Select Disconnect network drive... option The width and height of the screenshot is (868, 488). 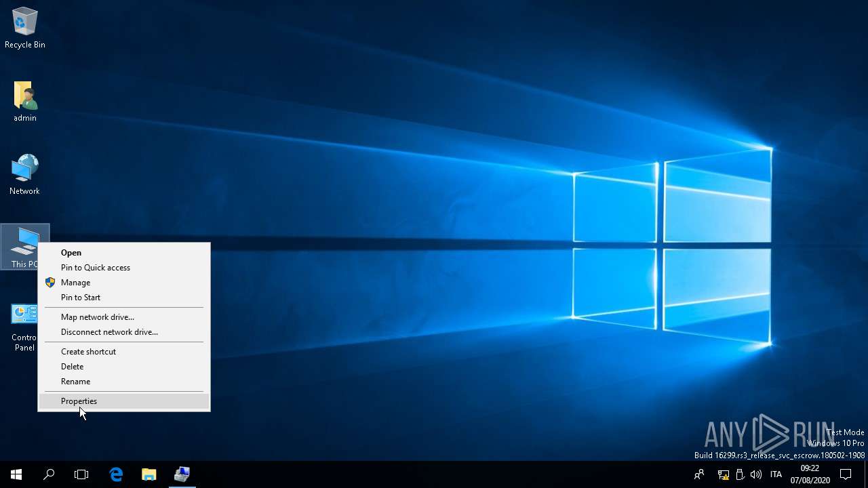[124, 332]
